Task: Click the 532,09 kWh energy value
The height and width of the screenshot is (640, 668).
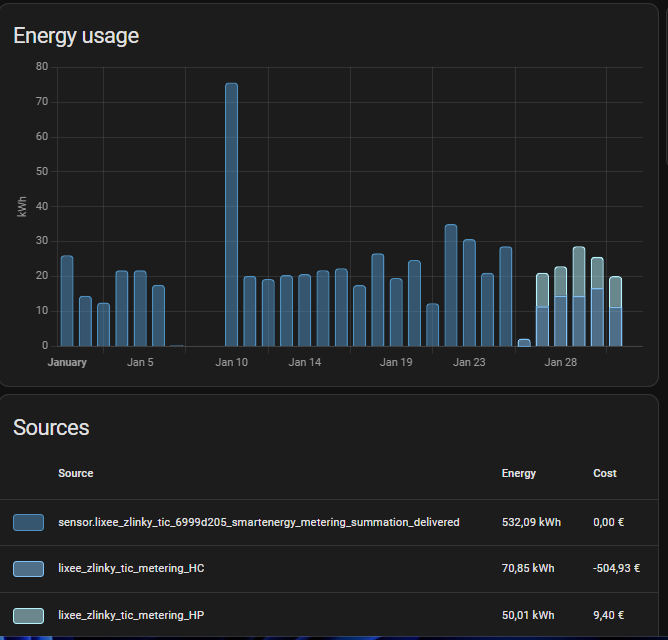Action: click(x=533, y=522)
